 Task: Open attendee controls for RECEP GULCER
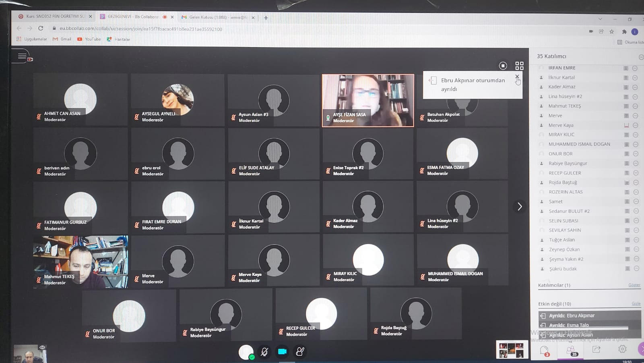click(636, 173)
